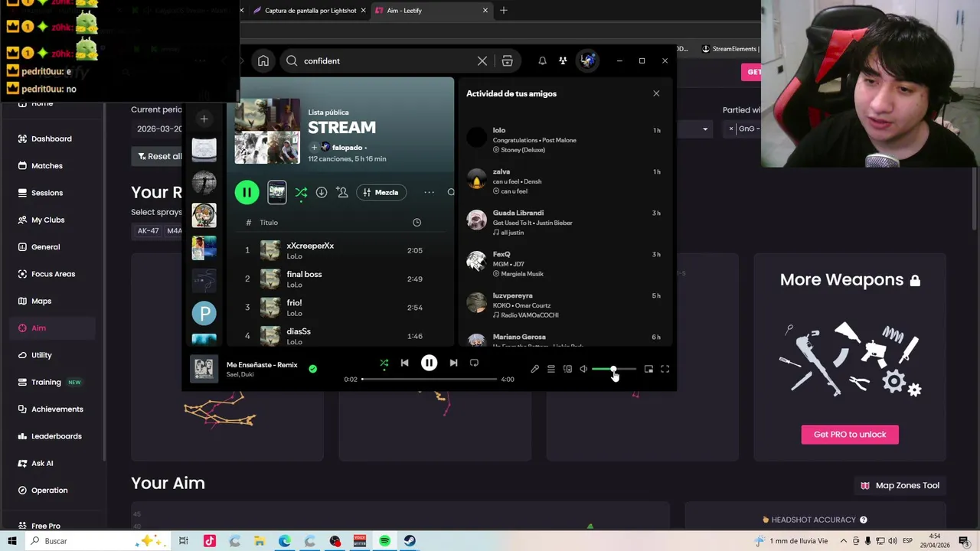Open the falopado profile link
This screenshot has width=980, height=551.
pyautogui.click(x=347, y=147)
